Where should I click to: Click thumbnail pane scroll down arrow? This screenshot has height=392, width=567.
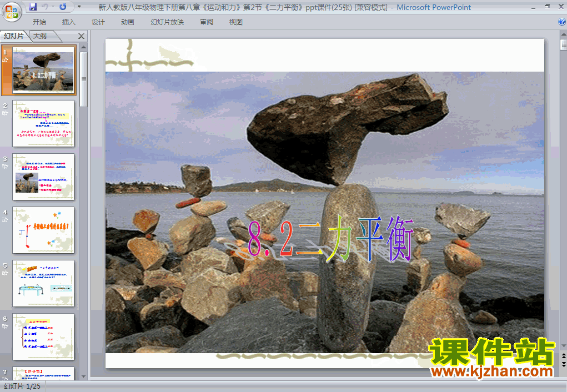pos(83,376)
